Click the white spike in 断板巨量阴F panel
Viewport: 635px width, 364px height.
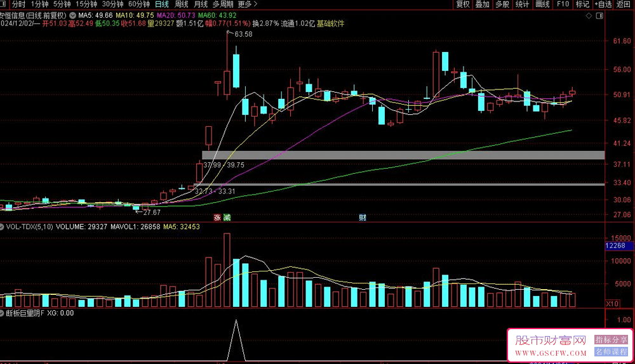click(236, 340)
